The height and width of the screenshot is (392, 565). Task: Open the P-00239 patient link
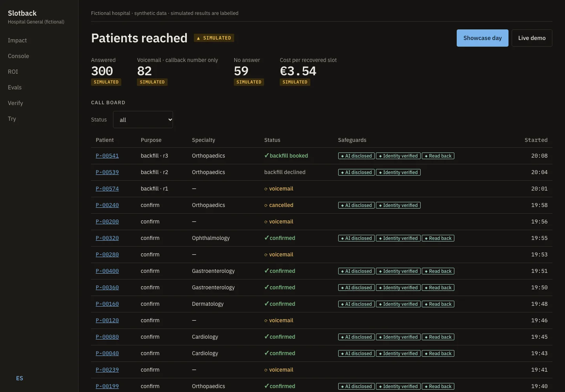click(107, 370)
